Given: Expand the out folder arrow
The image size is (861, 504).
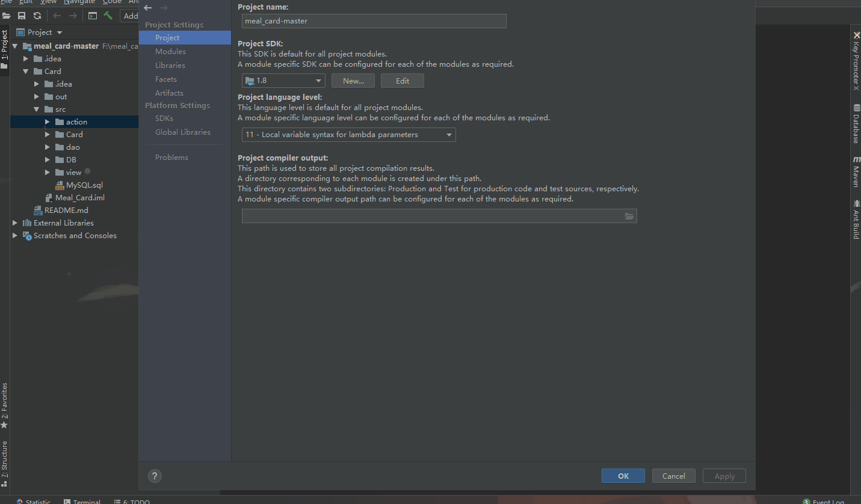Looking at the screenshot, I should (x=37, y=97).
